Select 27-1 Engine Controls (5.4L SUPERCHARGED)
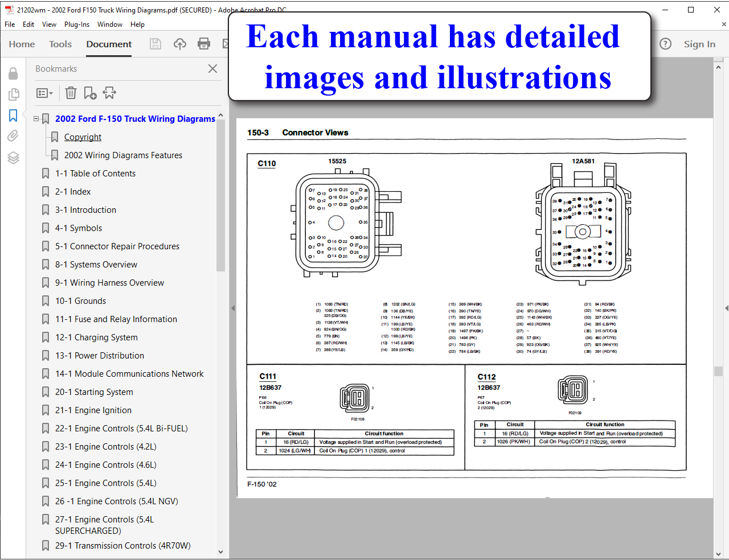Viewport: 729px width, 560px height. coord(105,525)
